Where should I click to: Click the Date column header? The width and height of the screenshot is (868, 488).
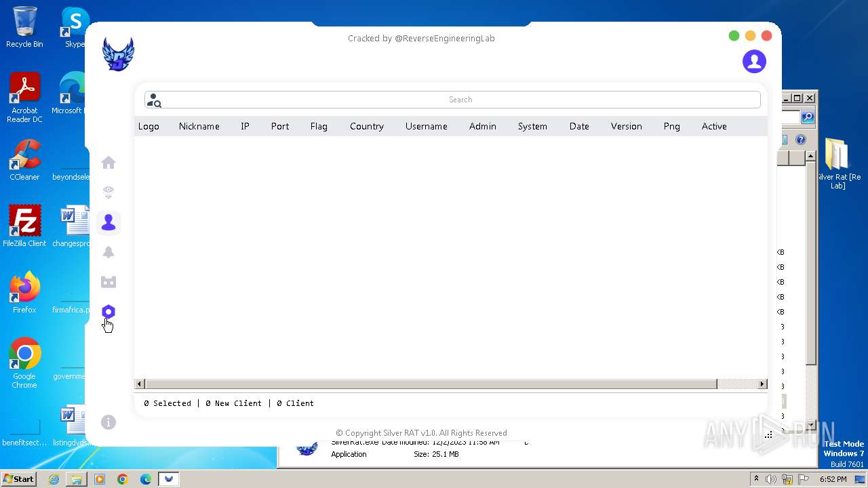click(x=579, y=126)
